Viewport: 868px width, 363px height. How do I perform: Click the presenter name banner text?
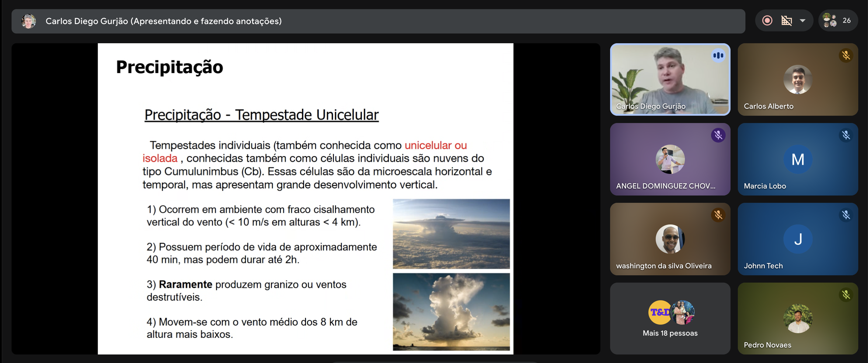click(x=163, y=21)
